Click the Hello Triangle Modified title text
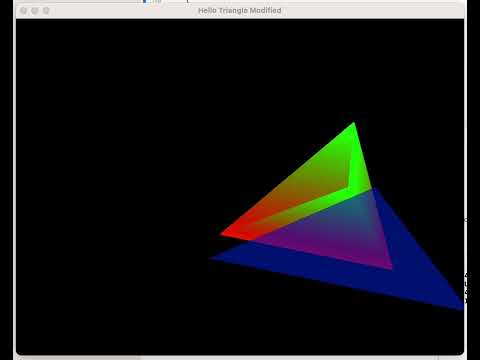Image resolution: width=480 pixels, height=360 pixels. pyautogui.click(x=240, y=11)
